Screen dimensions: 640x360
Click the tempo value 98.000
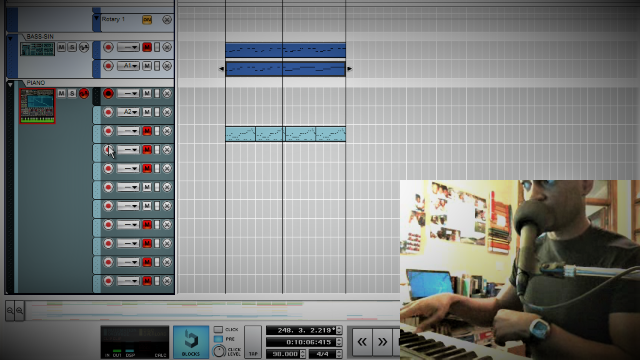(284, 354)
